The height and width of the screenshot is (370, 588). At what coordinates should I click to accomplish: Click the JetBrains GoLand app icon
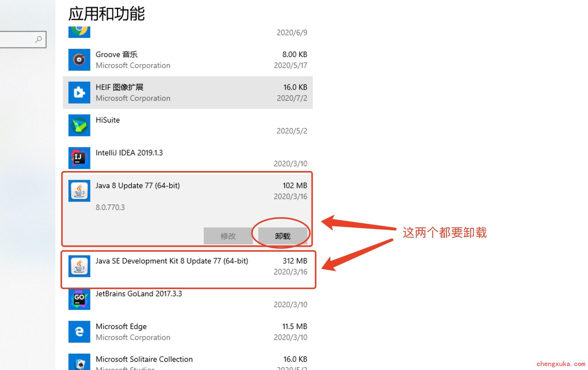(79, 299)
